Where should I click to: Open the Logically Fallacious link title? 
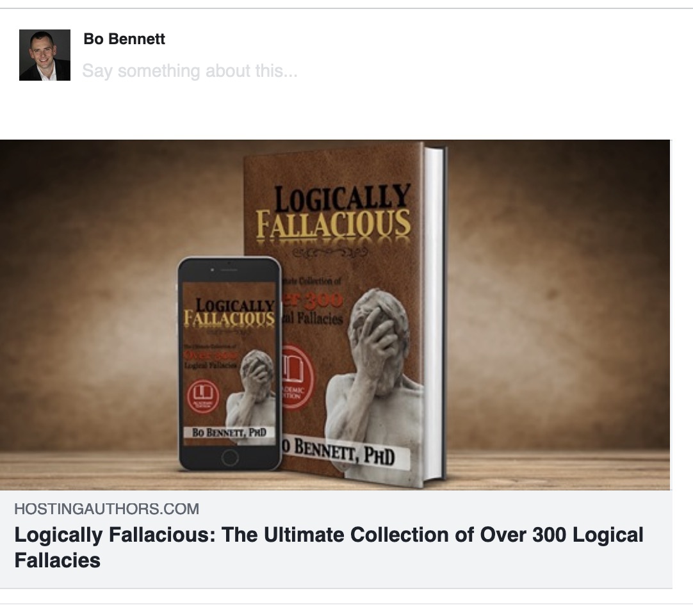click(329, 547)
